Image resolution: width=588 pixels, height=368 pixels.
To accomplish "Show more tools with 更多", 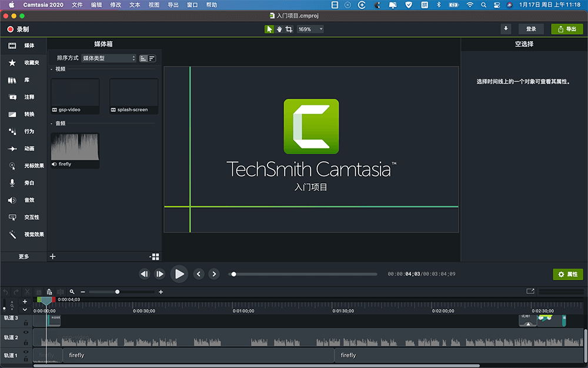I will 24,257.
